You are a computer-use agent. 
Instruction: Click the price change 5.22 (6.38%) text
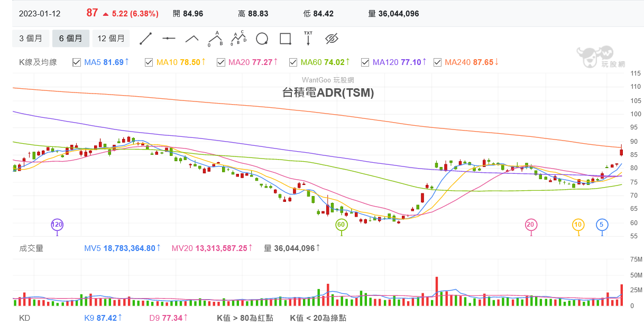(x=135, y=14)
